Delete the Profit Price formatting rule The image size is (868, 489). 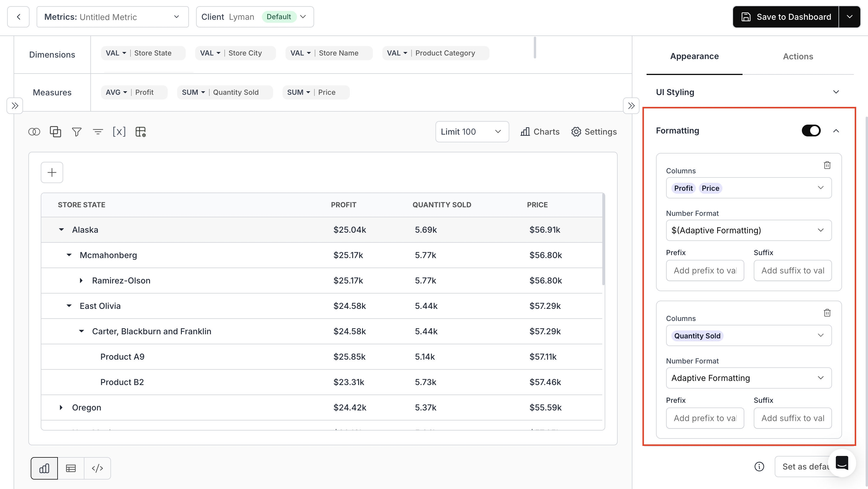click(x=827, y=165)
